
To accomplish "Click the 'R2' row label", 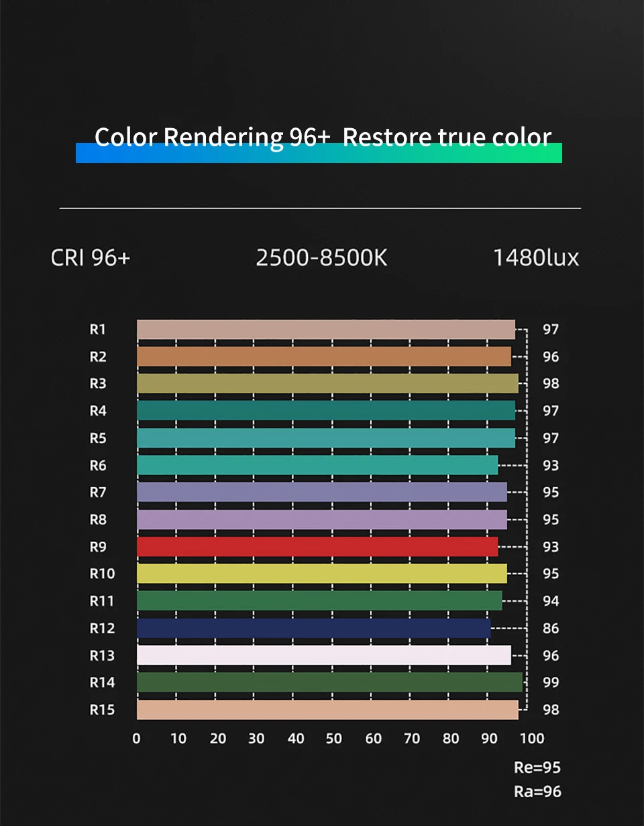I will pyautogui.click(x=98, y=356).
